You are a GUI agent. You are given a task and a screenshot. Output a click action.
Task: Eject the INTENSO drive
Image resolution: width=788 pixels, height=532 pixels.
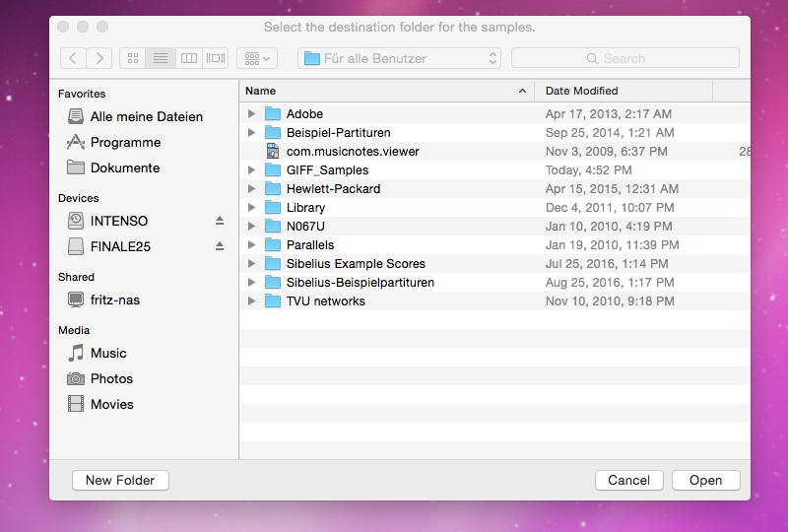220,221
